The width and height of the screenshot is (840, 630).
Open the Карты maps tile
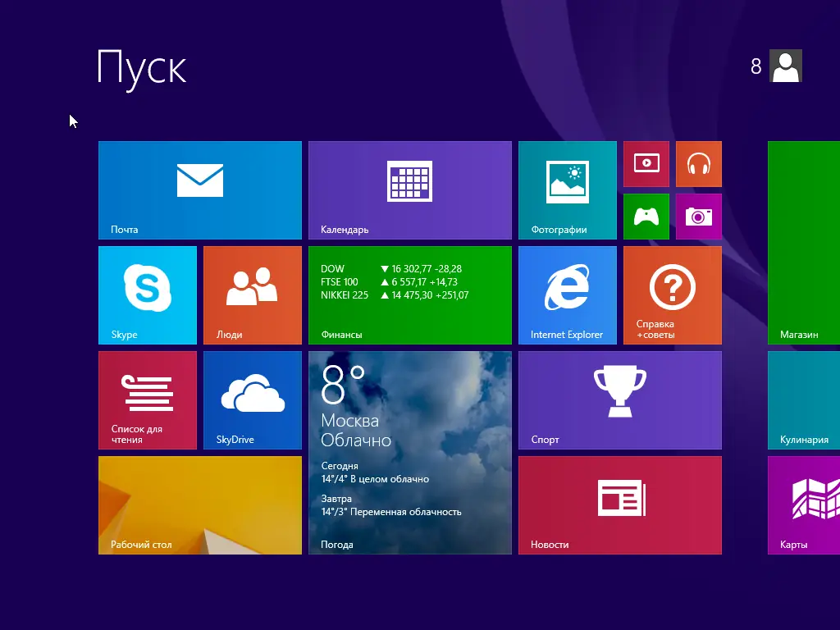click(804, 505)
